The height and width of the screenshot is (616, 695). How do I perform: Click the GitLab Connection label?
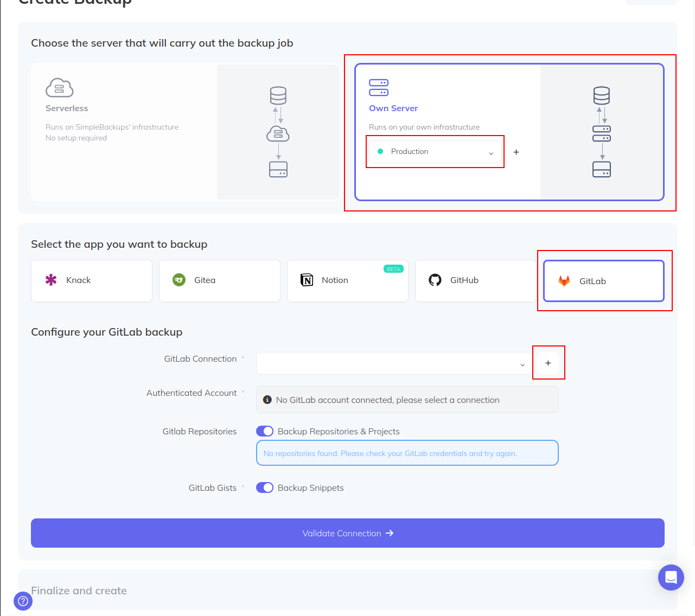coord(201,358)
